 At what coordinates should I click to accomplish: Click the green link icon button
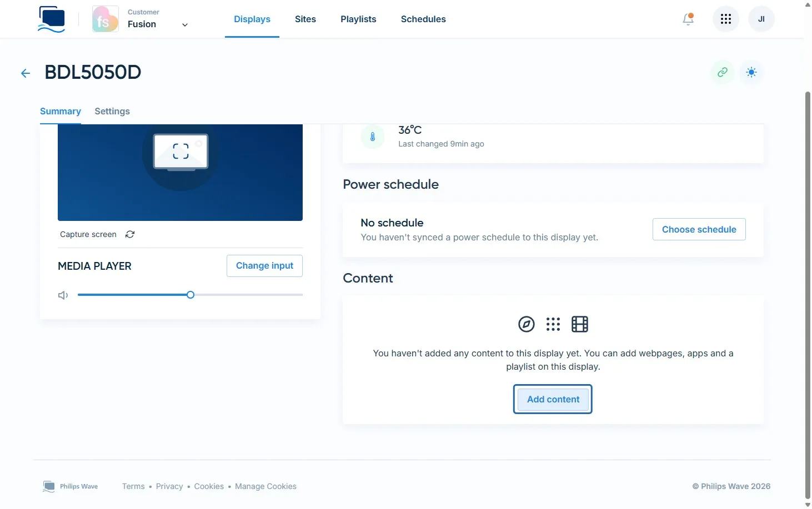723,72
